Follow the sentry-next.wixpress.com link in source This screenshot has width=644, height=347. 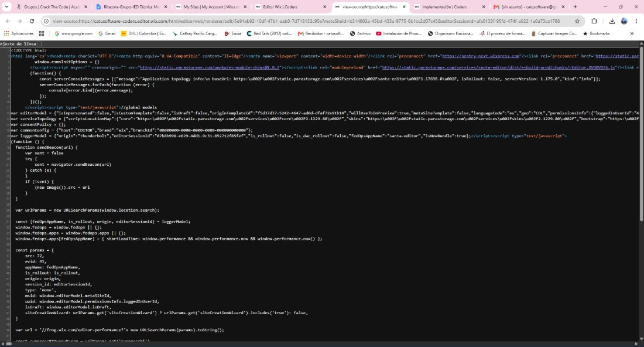481,56
